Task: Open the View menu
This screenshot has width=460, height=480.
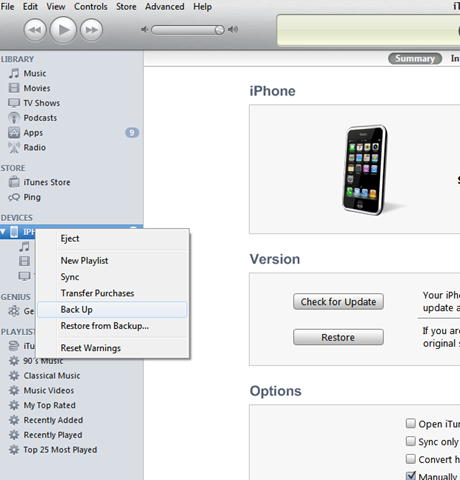Action: [56, 7]
